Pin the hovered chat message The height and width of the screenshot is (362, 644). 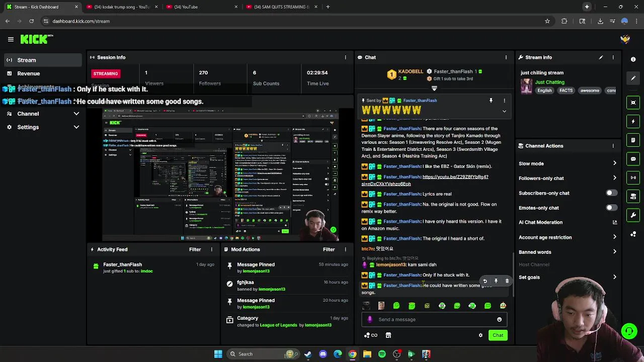point(496,281)
